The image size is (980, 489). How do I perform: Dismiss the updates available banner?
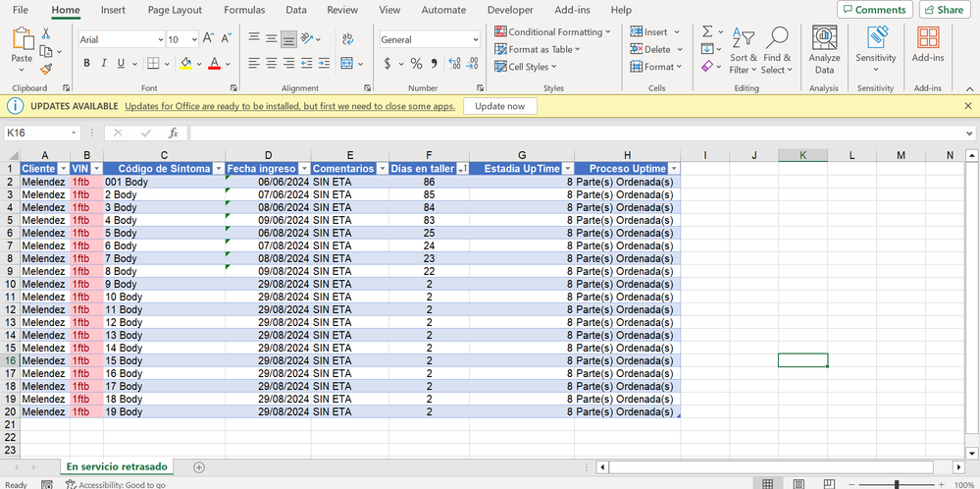tap(968, 106)
